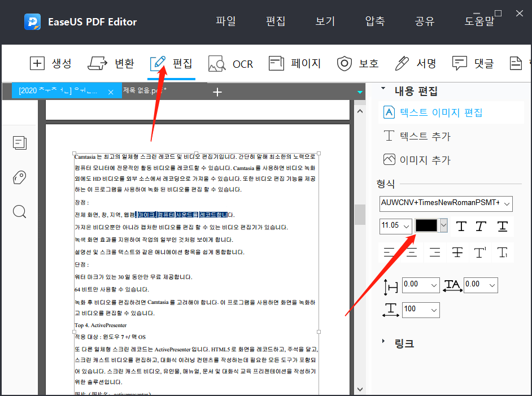Open the search tool in the sidebar
Screen dimensions: 532x396
pyautogui.click(x=19, y=211)
